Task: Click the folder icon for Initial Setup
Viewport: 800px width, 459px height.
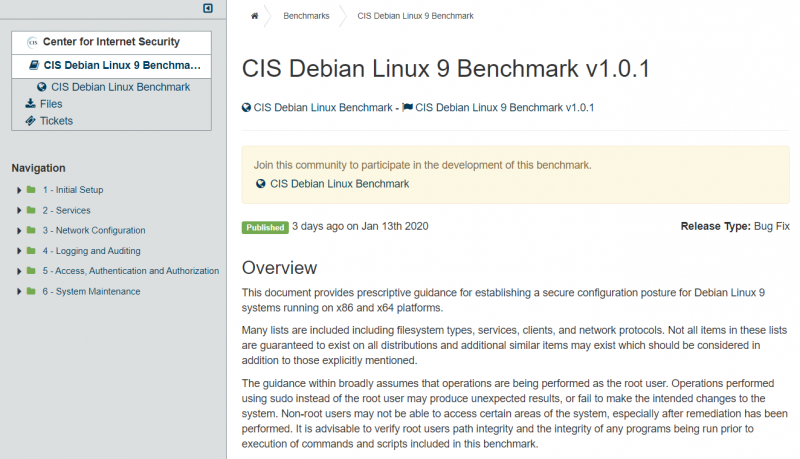Action: pyautogui.click(x=31, y=190)
